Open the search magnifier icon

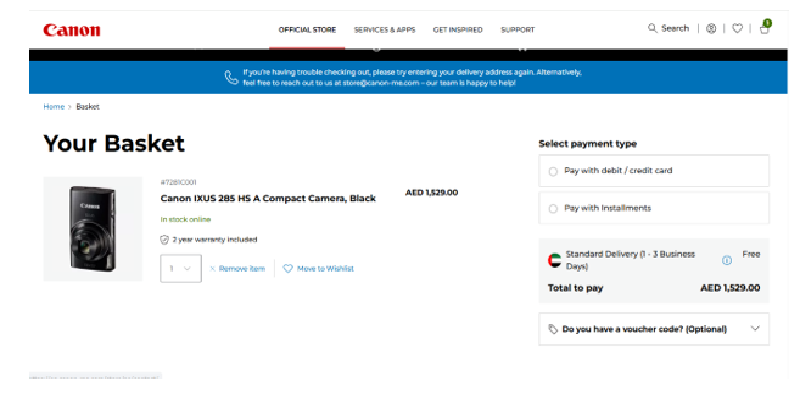[652, 28]
